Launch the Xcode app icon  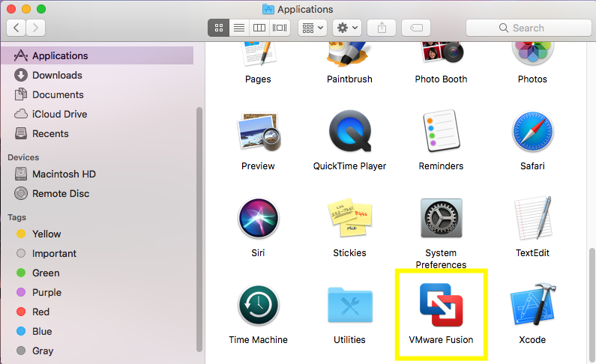point(533,305)
